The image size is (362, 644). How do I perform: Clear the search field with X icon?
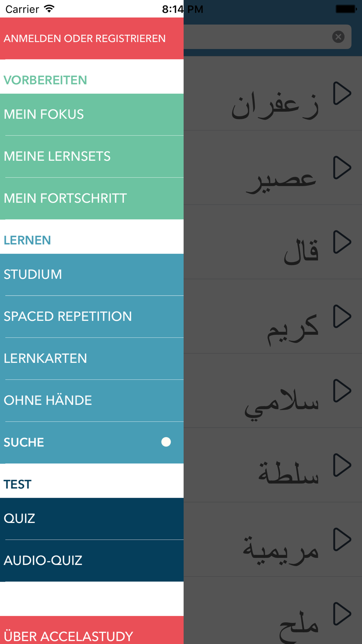click(x=338, y=37)
